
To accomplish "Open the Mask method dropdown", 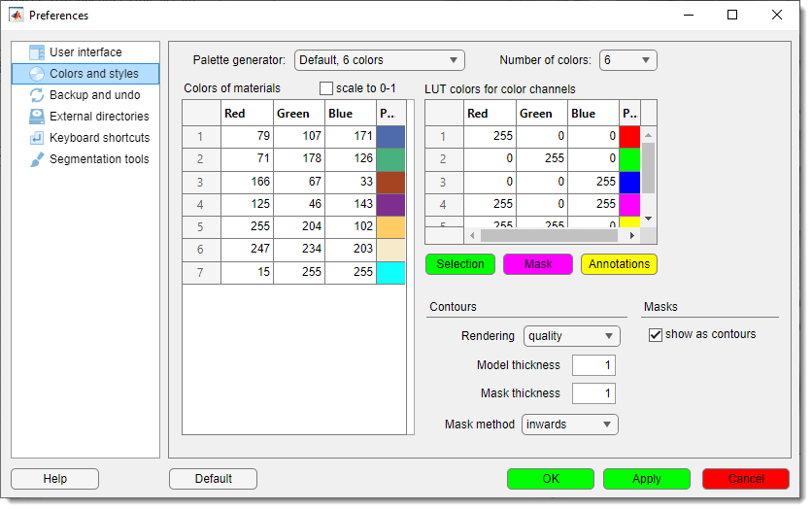I will (570, 425).
